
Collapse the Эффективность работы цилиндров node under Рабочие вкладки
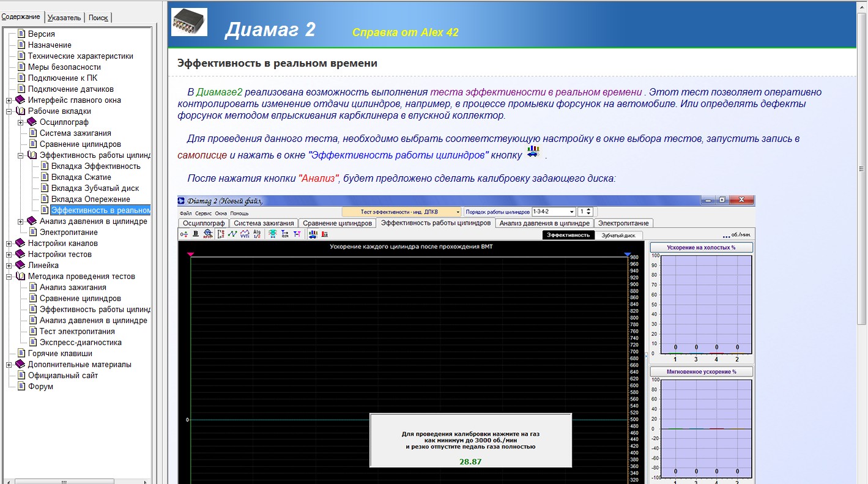click(21, 155)
